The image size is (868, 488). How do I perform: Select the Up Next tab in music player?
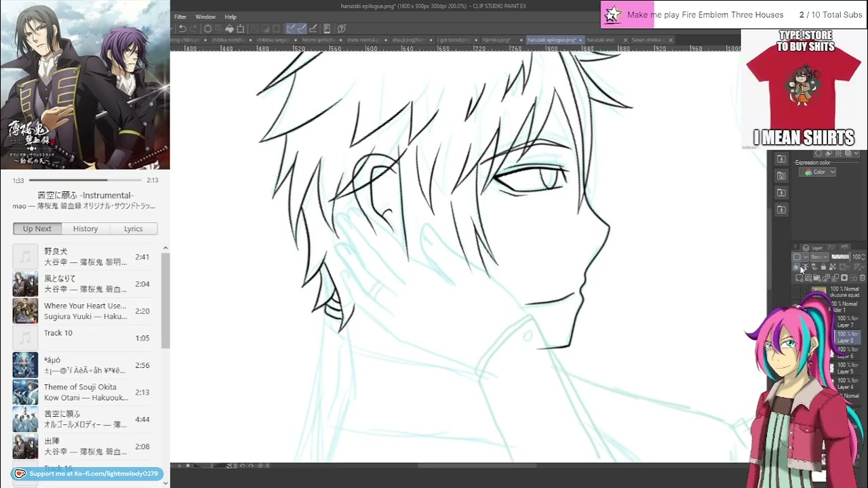tap(37, 228)
